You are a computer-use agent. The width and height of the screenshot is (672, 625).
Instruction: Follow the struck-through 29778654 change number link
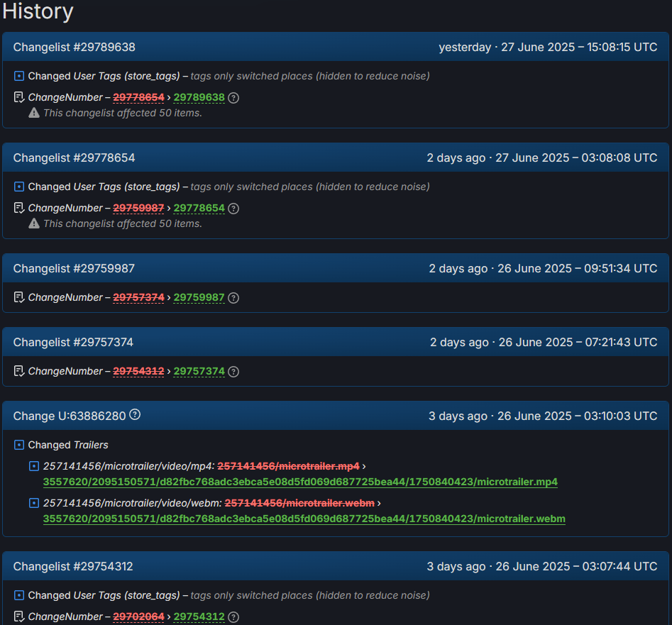tap(138, 97)
